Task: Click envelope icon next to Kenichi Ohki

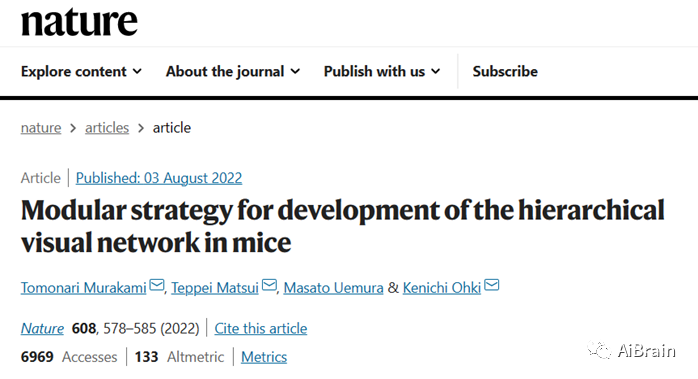Action: coord(491,285)
